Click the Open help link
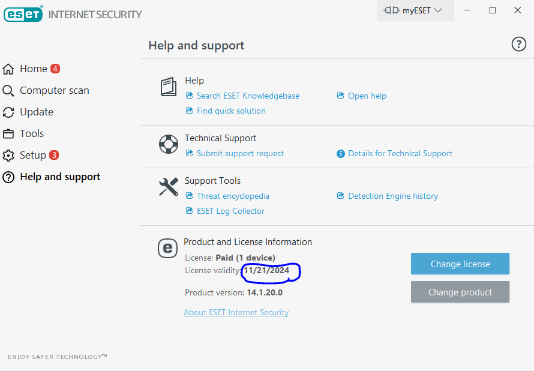534x372 pixels. click(x=367, y=96)
